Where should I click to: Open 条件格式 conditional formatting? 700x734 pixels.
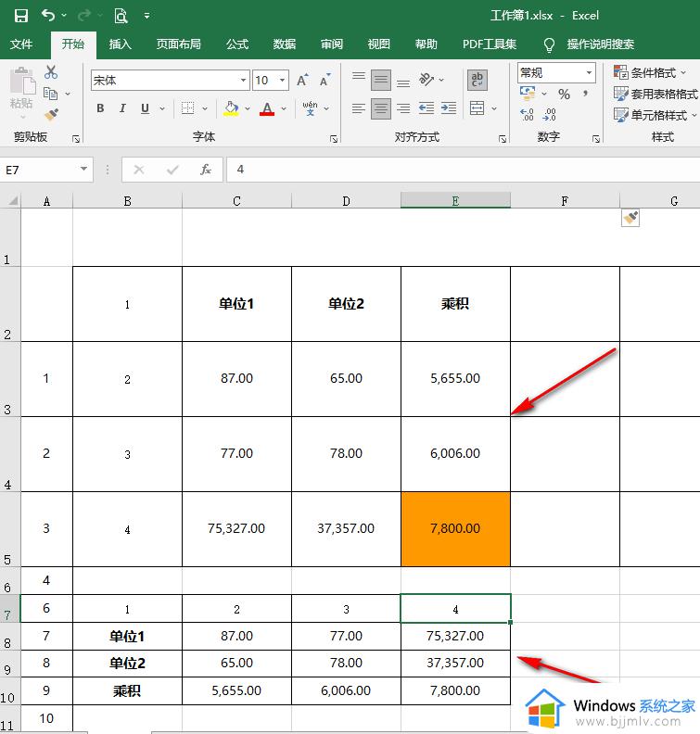point(650,72)
